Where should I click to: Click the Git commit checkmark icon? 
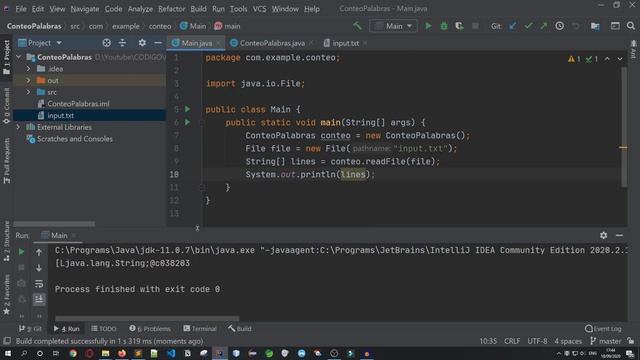click(x=528, y=26)
